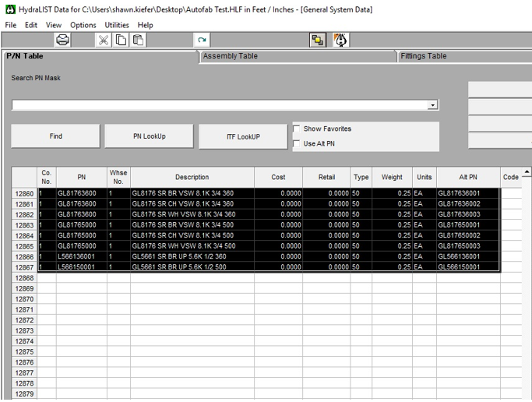532x402 pixels.
Task: Click Alt PN cell GL566136001
Action: tap(468, 256)
